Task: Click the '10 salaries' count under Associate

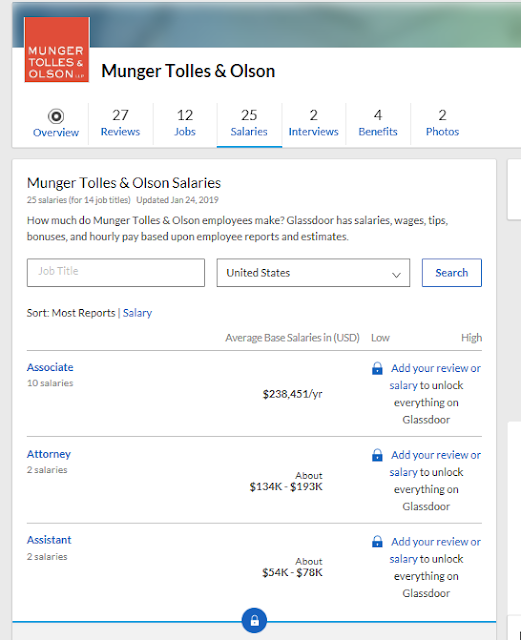Action: pos(50,383)
